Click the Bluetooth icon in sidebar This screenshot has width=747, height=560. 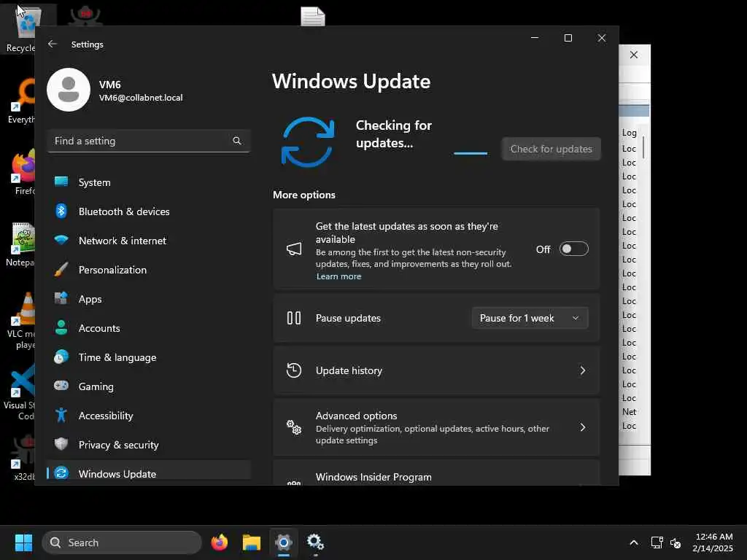click(x=61, y=211)
